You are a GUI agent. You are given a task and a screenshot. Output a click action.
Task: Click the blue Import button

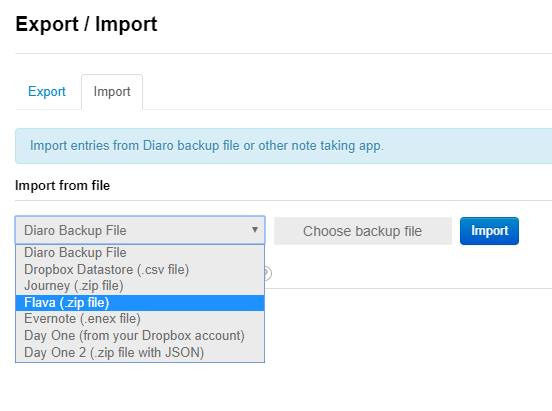click(x=489, y=231)
